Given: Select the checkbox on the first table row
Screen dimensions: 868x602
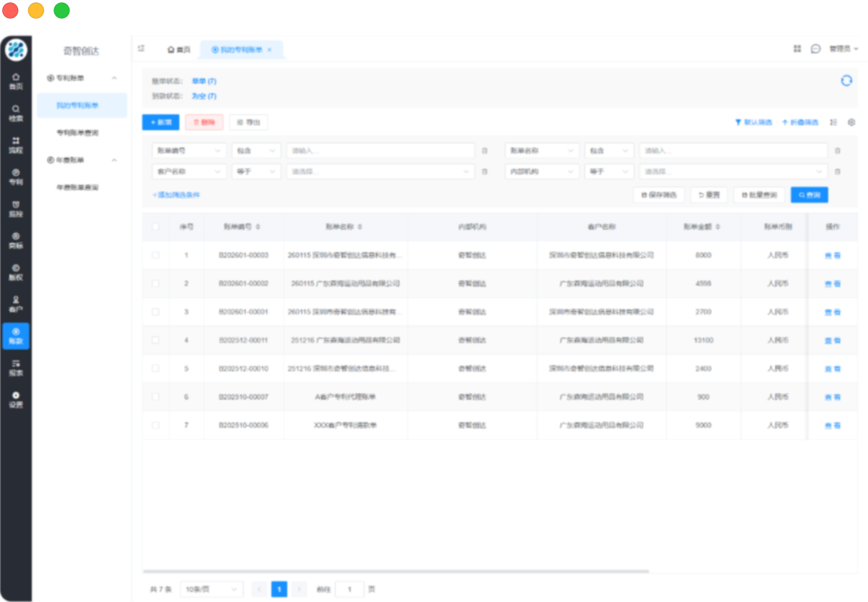Looking at the screenshot, I should (154, 255).
